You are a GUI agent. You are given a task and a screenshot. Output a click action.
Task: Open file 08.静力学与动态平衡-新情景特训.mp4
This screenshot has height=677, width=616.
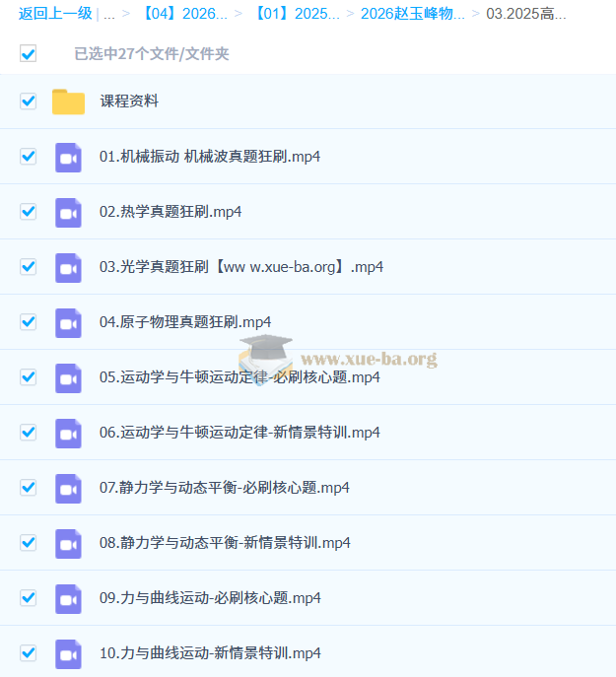[x=225, y=543]
